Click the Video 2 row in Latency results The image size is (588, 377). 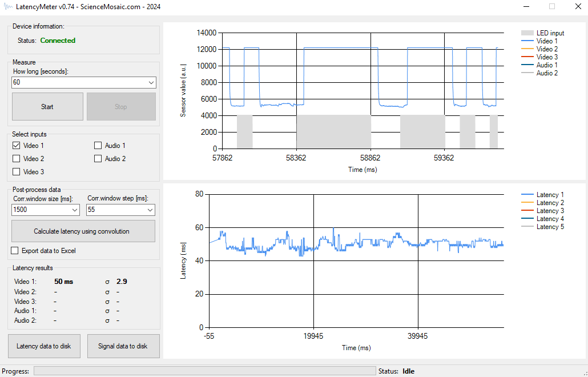click(67, 292)
